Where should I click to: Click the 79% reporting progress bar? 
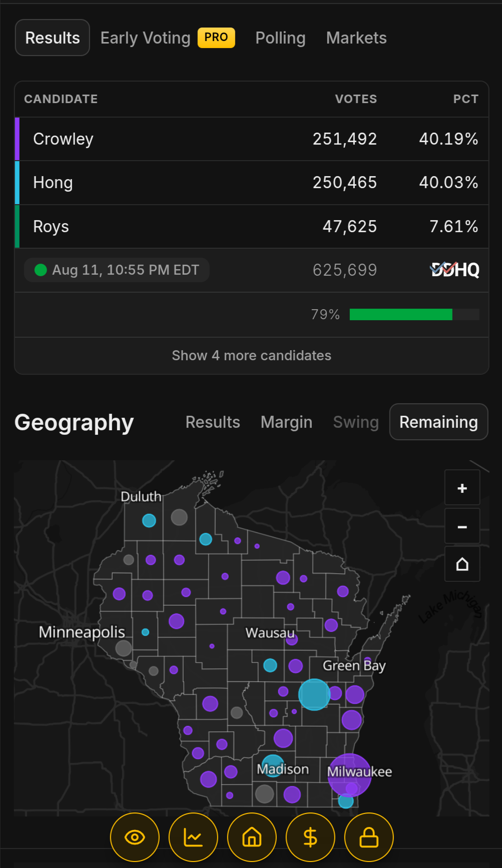pos(414,314)
